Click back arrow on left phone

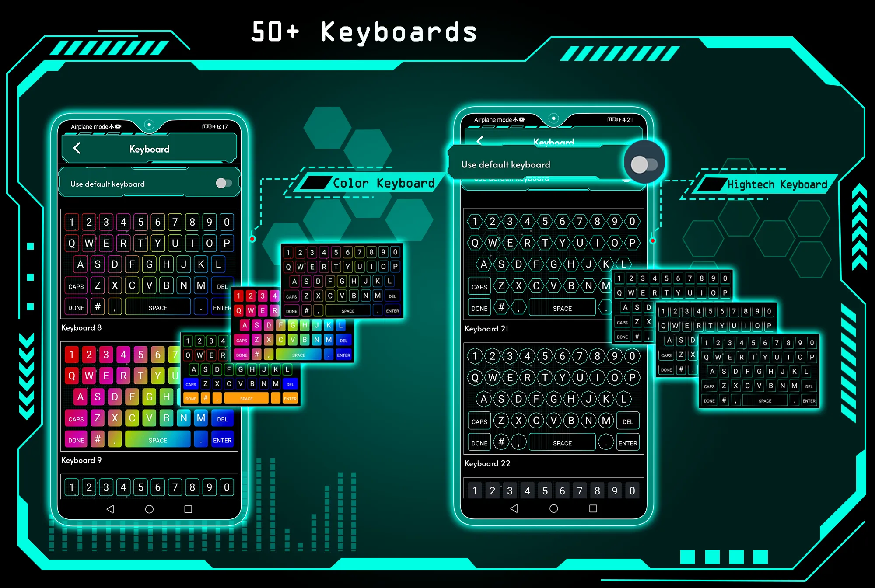77,148
